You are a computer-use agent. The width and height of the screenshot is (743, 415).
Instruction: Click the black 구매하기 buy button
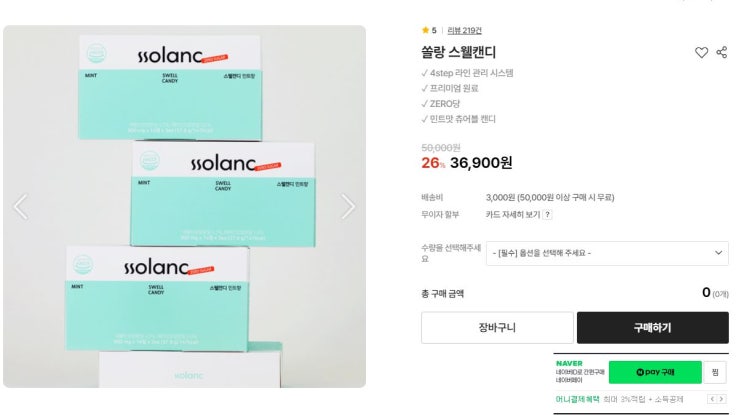(x=652, y=327)
